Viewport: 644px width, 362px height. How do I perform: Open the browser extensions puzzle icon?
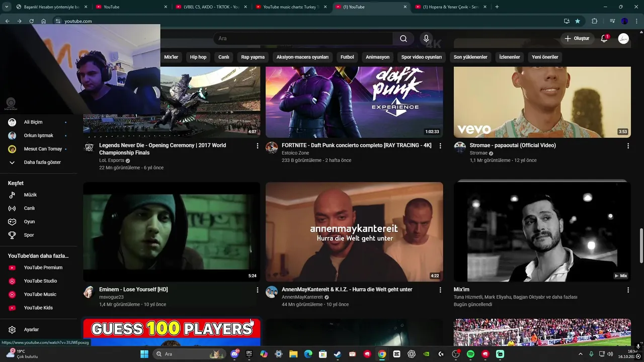(595, 21)
